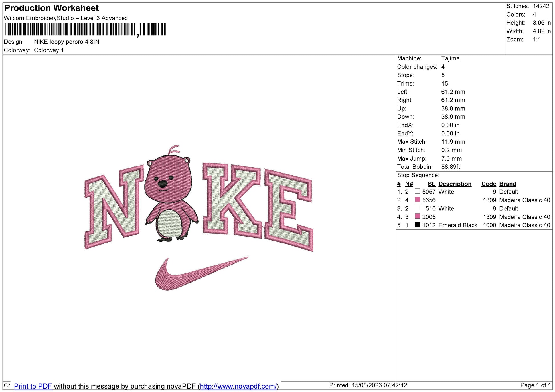Click the pink swatch beside stitch count 2005
The width and height of the screenshot is (555, 392).
pyautogui.click(x=418, y=216)
